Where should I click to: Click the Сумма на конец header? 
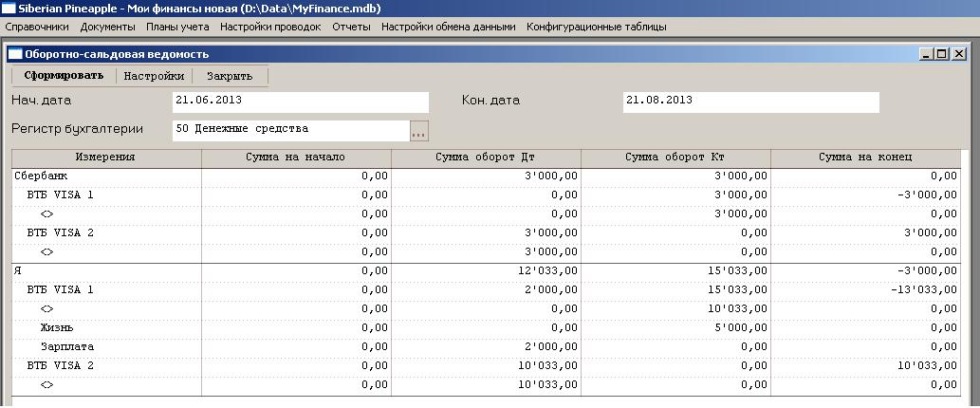click(865, 158)
